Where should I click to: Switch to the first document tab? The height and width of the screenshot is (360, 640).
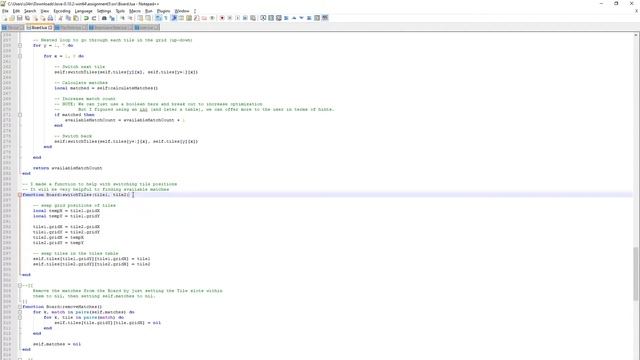[12, 28]
